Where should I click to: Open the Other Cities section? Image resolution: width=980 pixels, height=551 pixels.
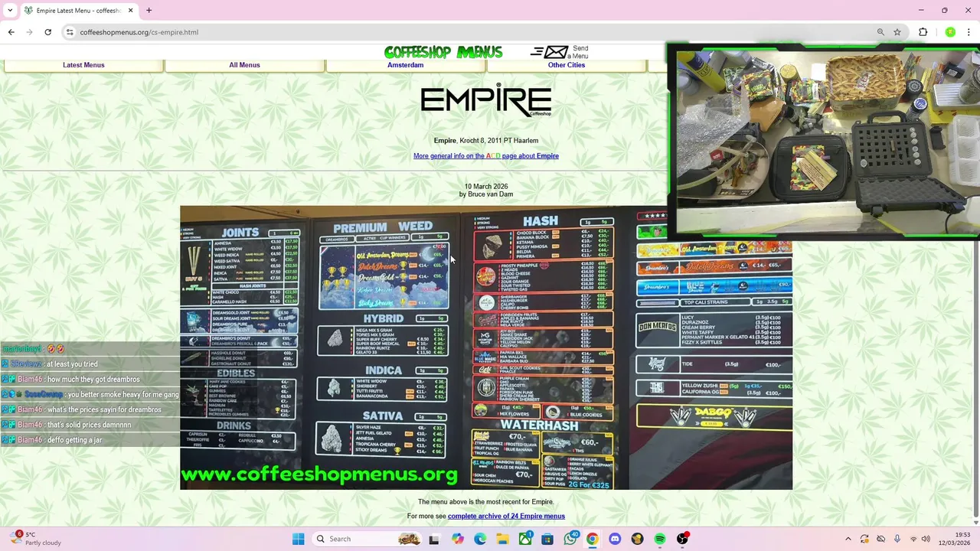tap(567, 65)
